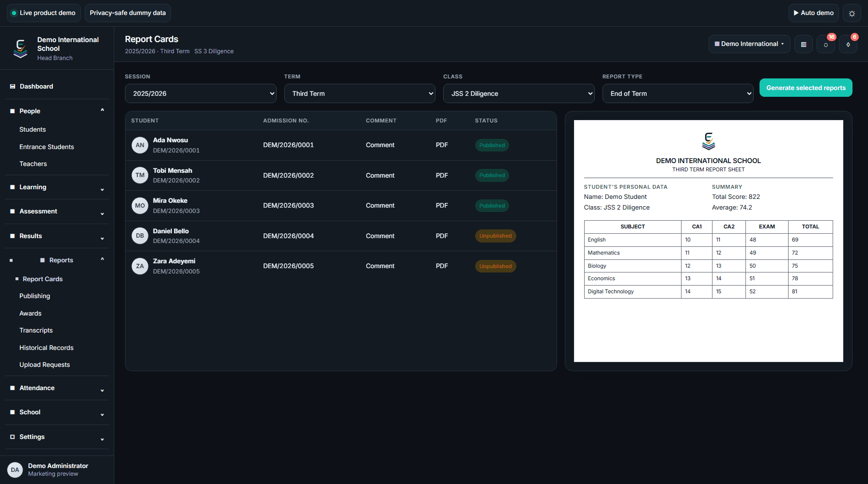Open the Students page
Image resolution: width=868 pixels, height=484 pixels.
(x=32, y=130)
